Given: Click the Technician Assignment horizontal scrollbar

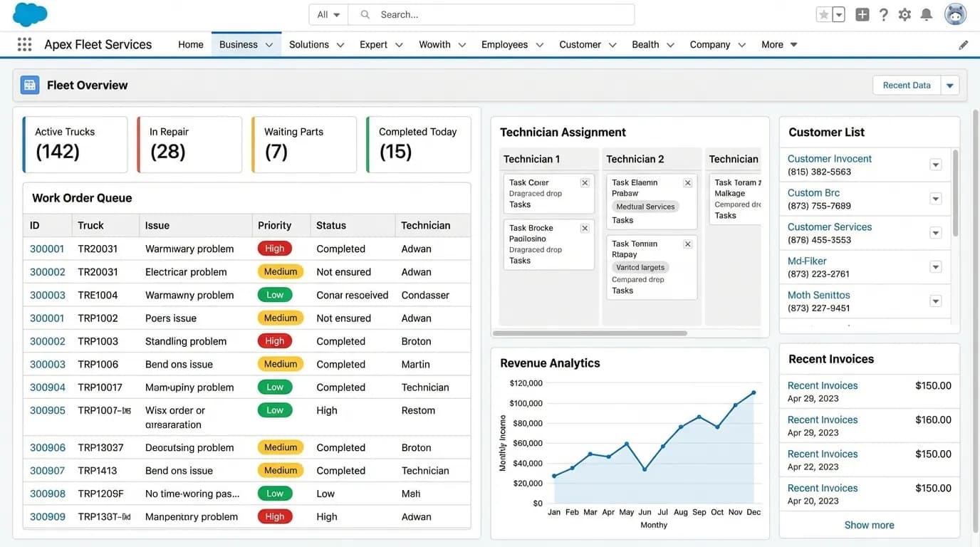Looking at the screenshot, I should coord(590,333).
